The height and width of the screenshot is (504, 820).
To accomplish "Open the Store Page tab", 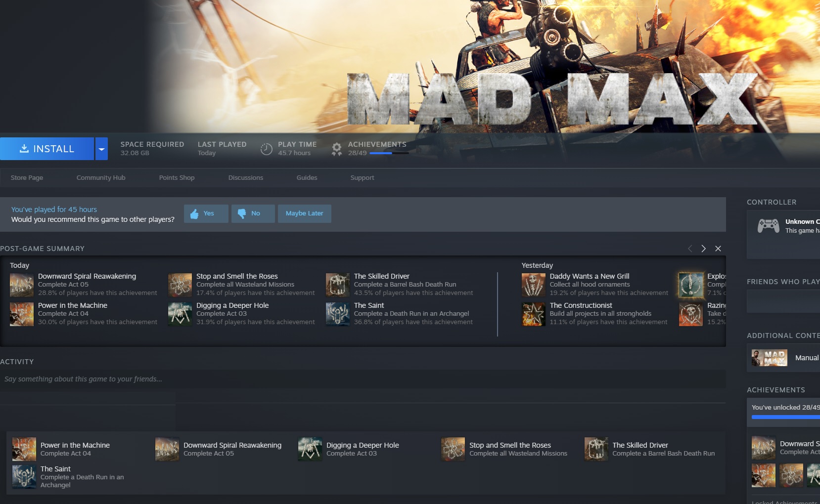I will 27,177.
